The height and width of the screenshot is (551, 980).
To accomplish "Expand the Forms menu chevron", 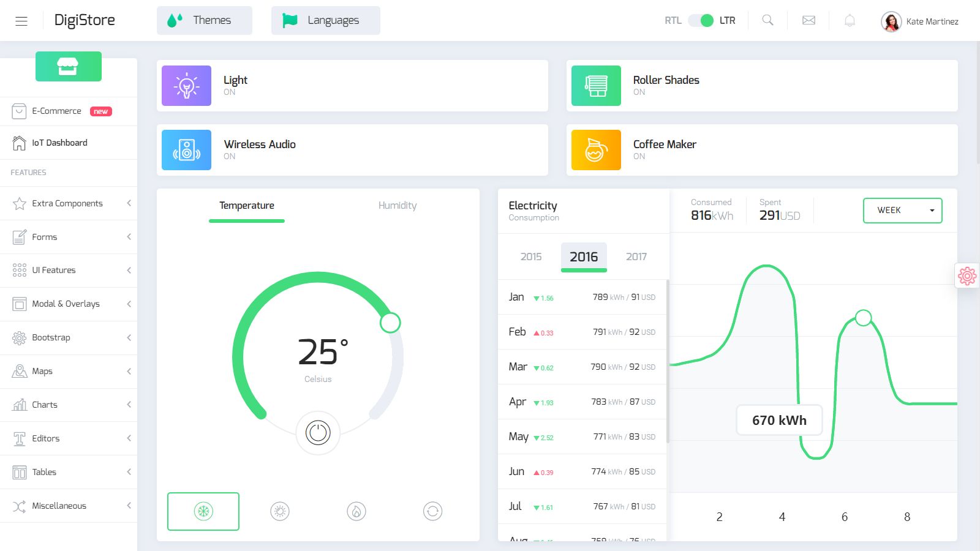I will pyautogui.click(x=129, y=237).
